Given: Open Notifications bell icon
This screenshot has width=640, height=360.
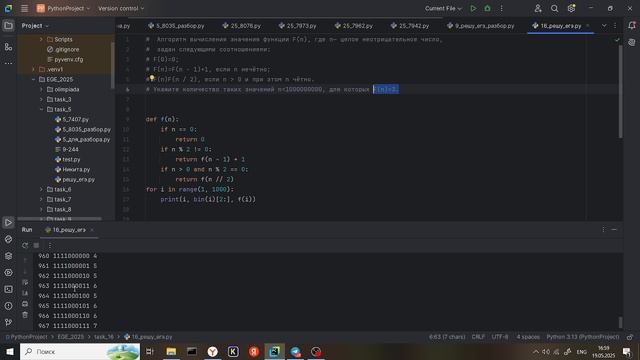Looking at the screenshot, I should (x=631, y=26).
